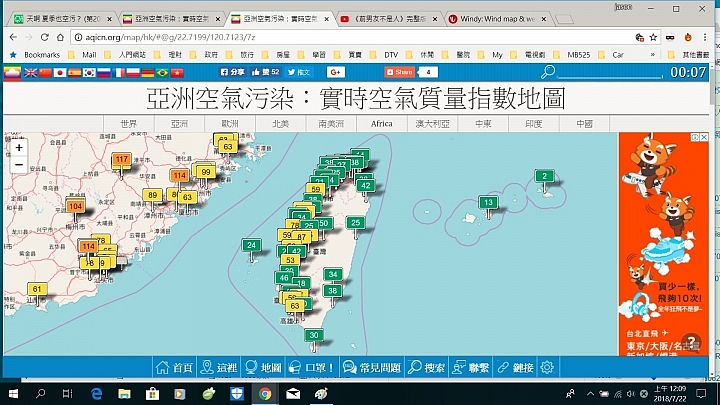The height and width of the screenshot is (405, 720).
Task: Like the page with thumbs-up 52 button
Action: [265, 72]
